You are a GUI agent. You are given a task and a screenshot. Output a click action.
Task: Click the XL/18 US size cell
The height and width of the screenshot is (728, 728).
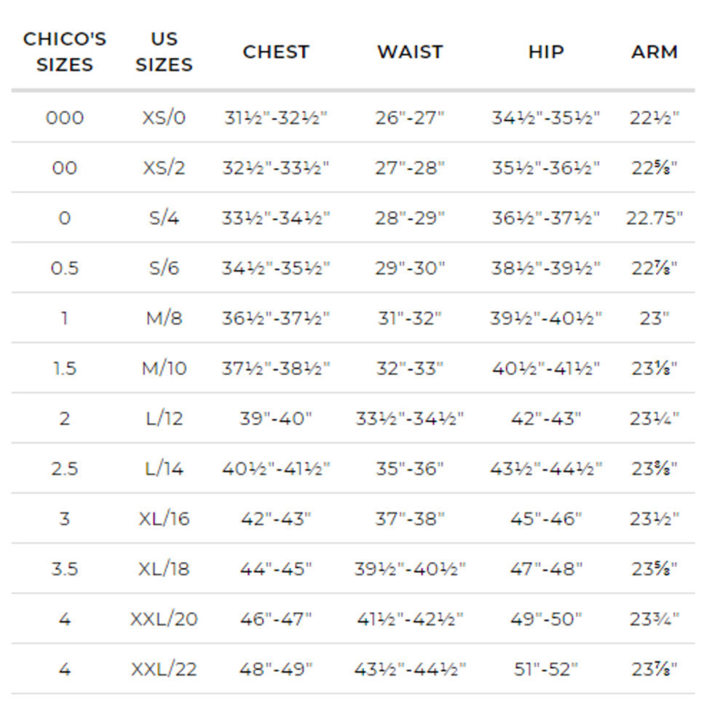(164, 569)
